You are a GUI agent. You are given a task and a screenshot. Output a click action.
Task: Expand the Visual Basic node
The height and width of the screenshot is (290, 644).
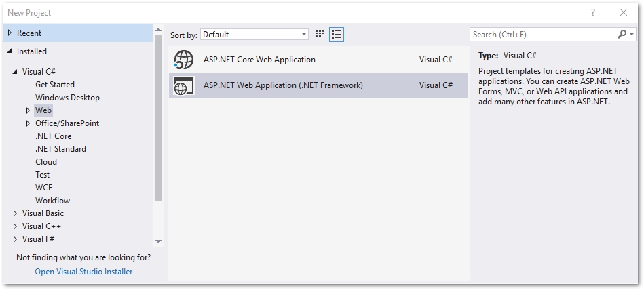click(x=16, y=213)
